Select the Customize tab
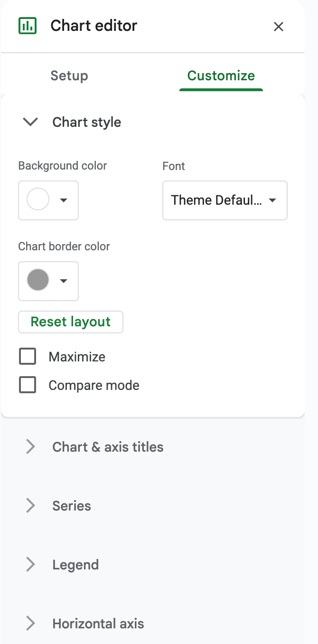Image resolution: width=318 pixels, height=644 pixels. tap(221, 76)
